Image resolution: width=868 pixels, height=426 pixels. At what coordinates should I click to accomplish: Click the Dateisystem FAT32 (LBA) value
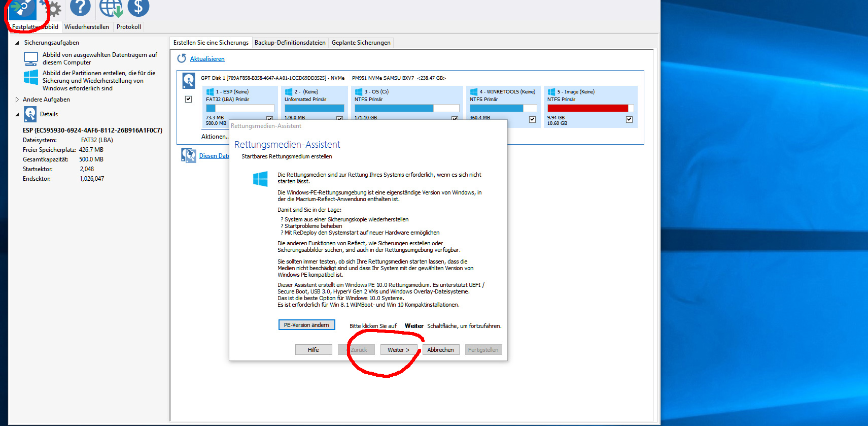[97, 140]
